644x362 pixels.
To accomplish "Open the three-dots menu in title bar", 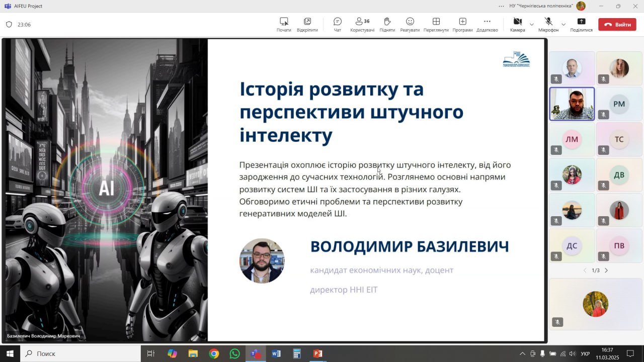I will point(501,6).
